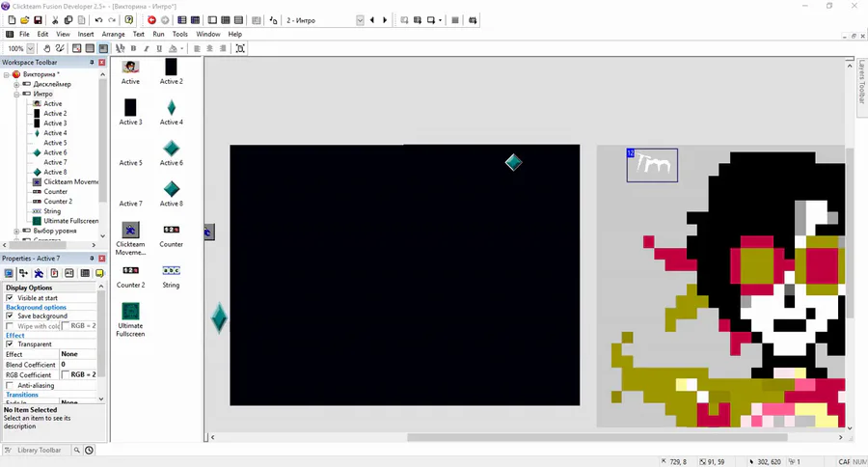This screenshot has height=467, width=868.
Task: Open the File menu
Action: (24, 34)
